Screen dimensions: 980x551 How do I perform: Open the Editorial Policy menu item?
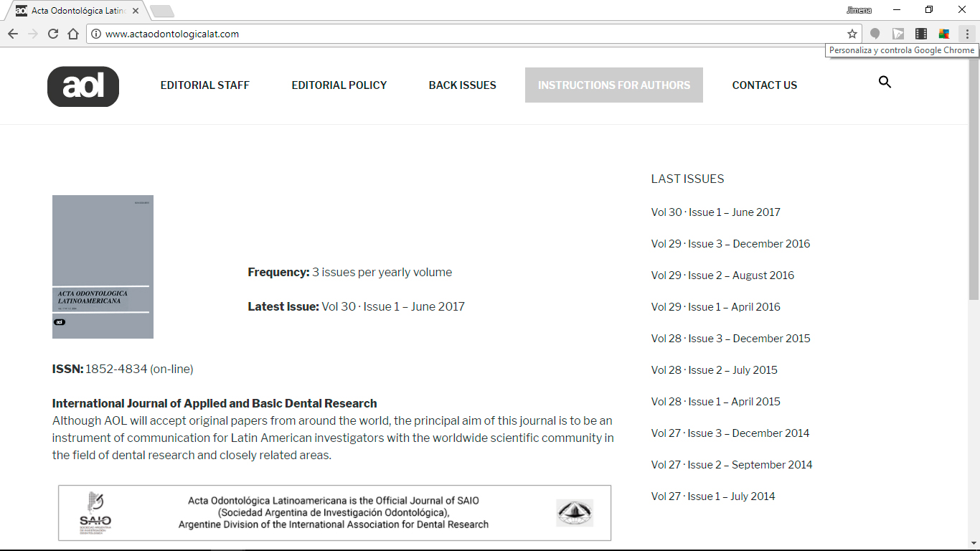[339, 85]
